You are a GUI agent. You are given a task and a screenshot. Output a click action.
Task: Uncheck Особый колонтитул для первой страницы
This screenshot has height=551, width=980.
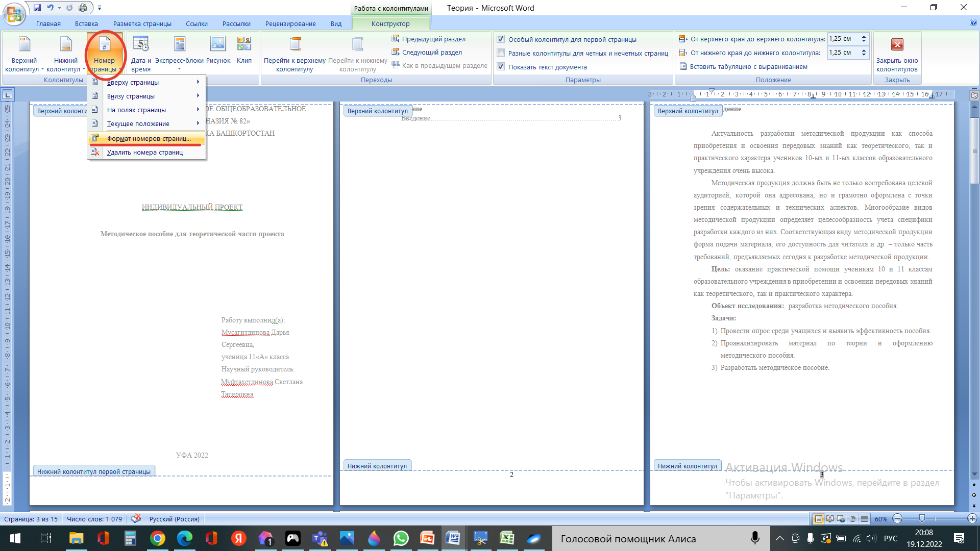[x=501, y=39]
